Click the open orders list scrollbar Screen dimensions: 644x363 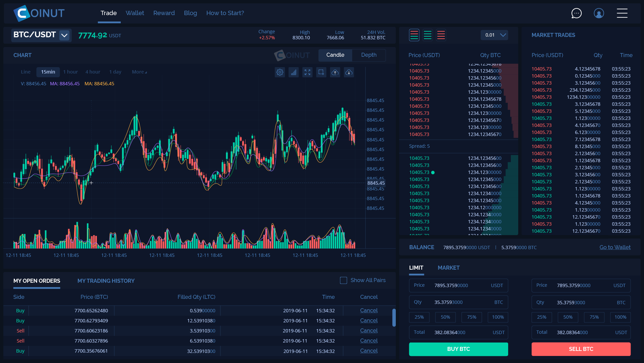click(x=394, y=317)
